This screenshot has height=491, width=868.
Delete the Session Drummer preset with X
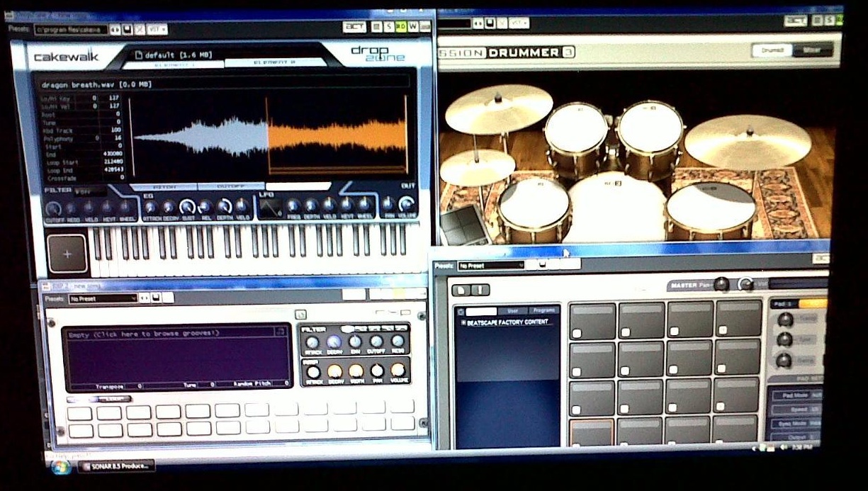(501, 23)
